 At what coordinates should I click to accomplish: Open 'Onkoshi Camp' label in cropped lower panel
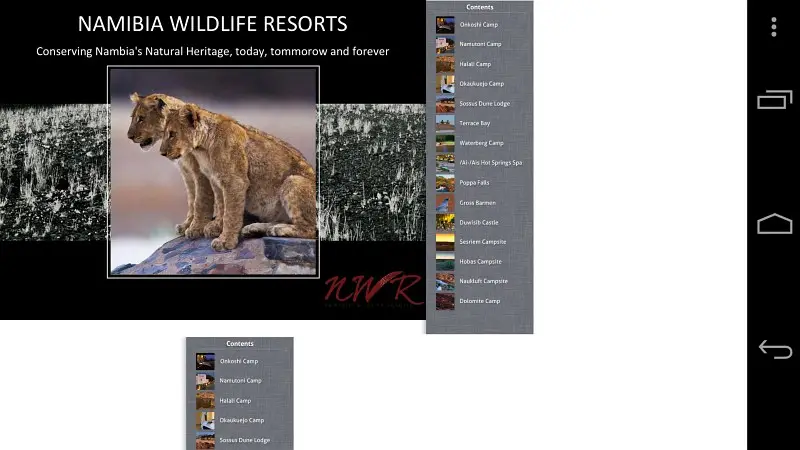tap(239, 361)
